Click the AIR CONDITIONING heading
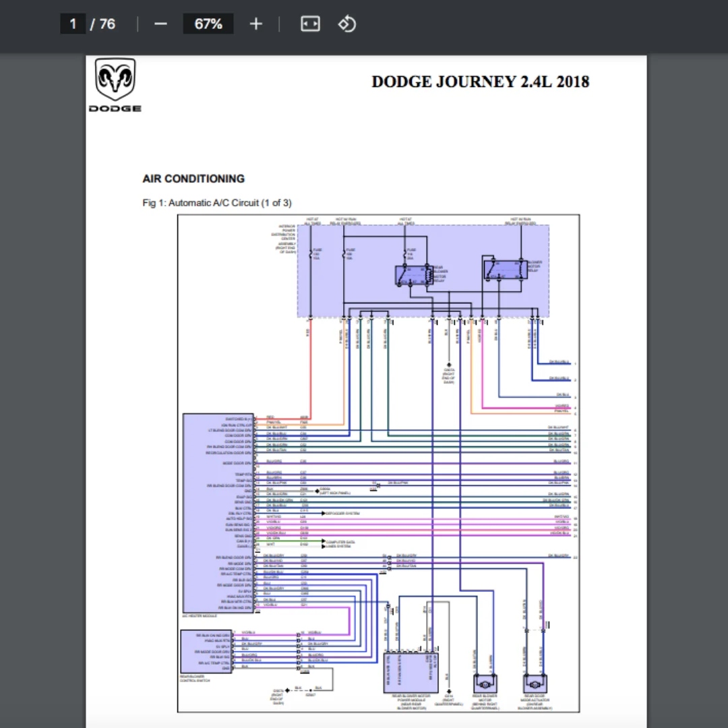 coord(193,179)
